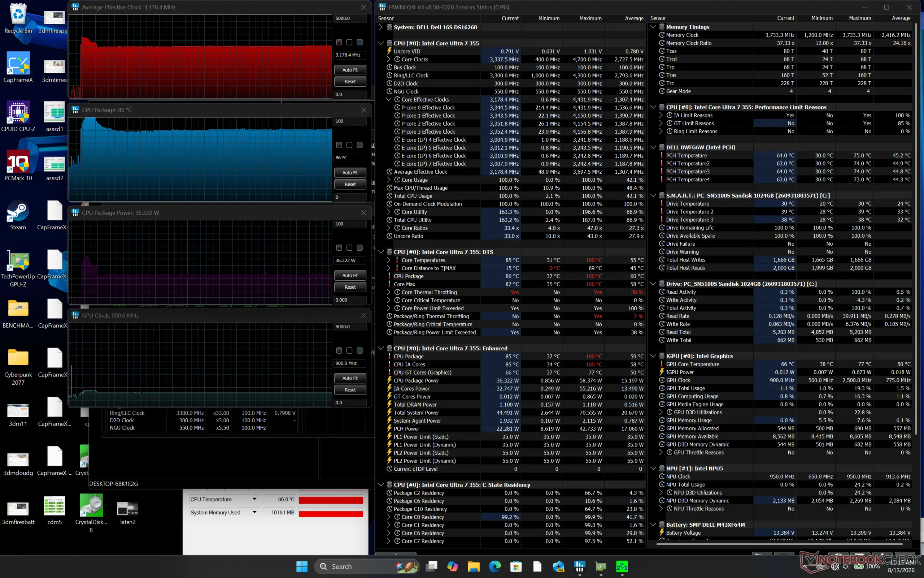Screen dimensions: 924x578
Task: Click Reset in CPU Package Power graph
Action: [350, 287]
